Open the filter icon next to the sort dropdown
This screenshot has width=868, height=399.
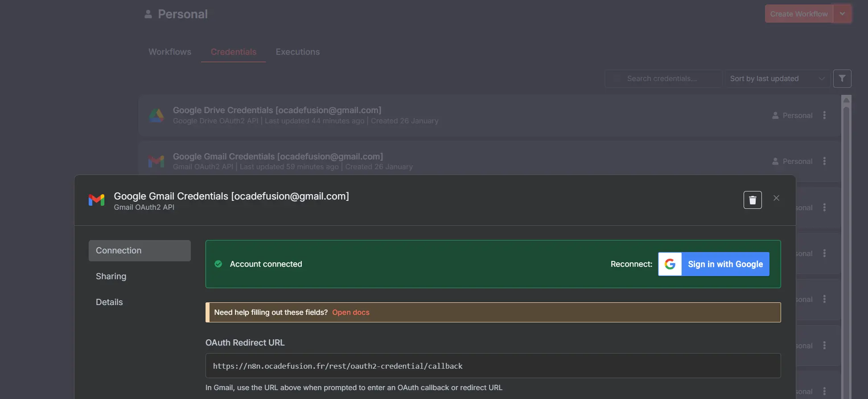coord(842,78)
